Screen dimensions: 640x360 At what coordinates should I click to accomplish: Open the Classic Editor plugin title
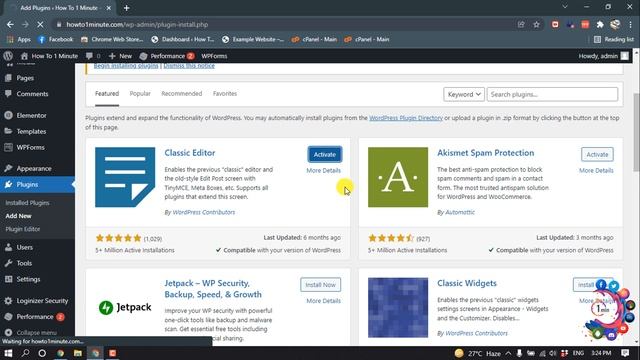190,153
